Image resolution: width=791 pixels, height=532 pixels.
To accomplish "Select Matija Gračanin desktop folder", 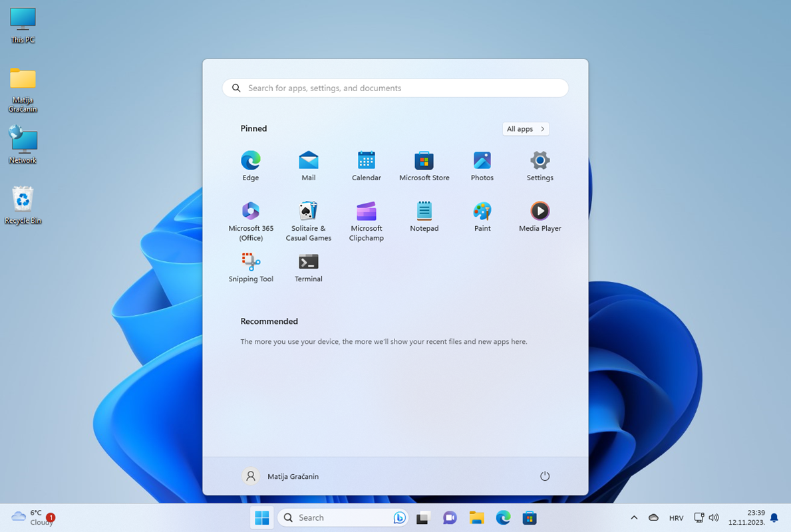I will coord(23,90).
